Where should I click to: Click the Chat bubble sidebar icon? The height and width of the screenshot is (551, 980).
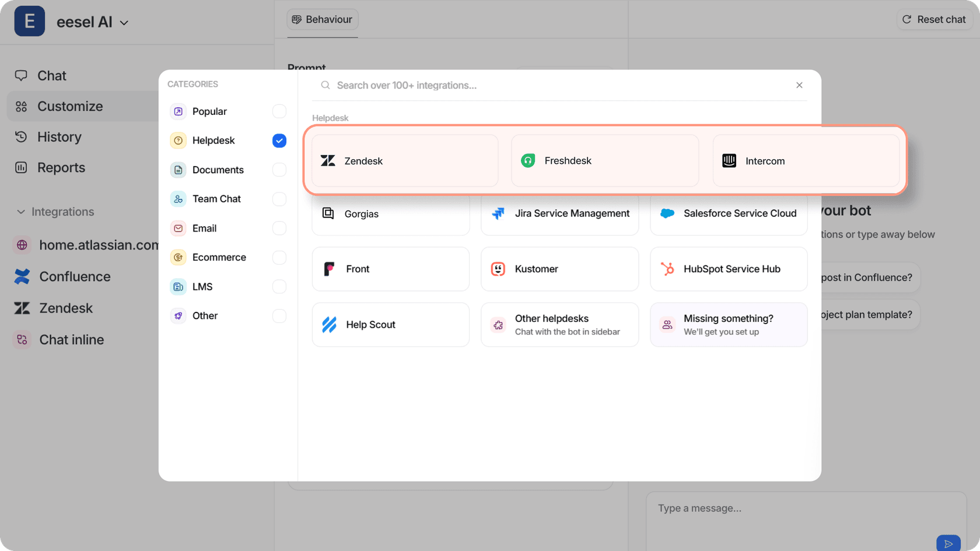21,76
